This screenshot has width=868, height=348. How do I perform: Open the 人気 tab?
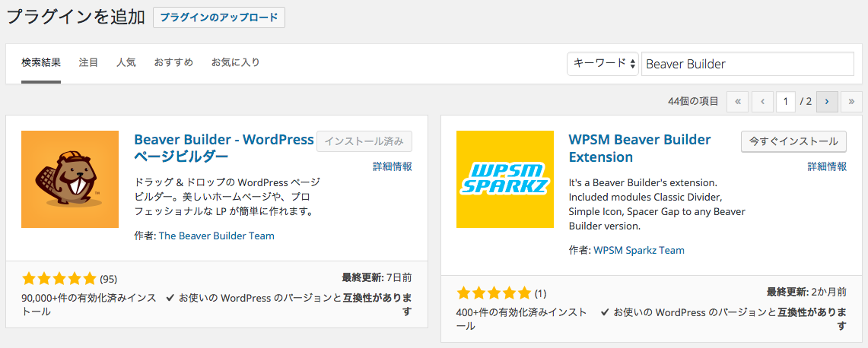click(x=126, y=62)
